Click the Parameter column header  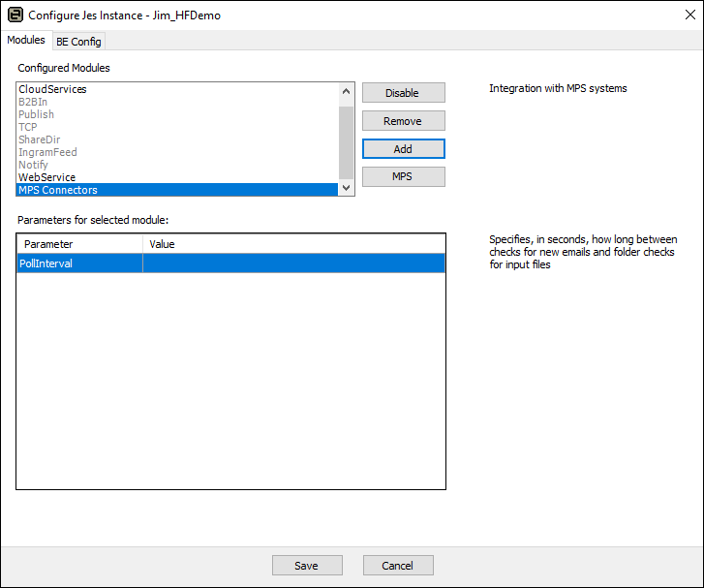tap(80, 244)
